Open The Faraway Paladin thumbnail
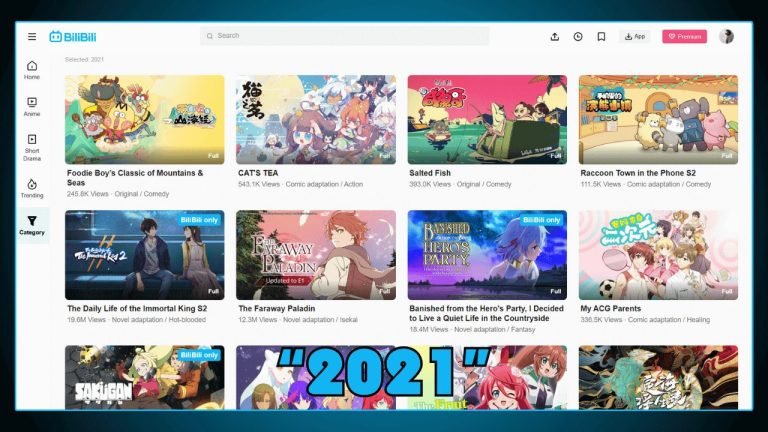Viewport: 768px width, 432px height. [x=316, y=254]
